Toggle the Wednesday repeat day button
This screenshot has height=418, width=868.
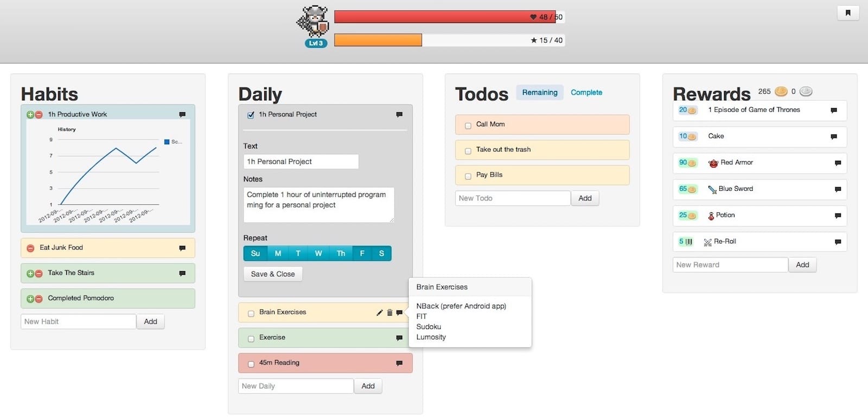[318, 254]
